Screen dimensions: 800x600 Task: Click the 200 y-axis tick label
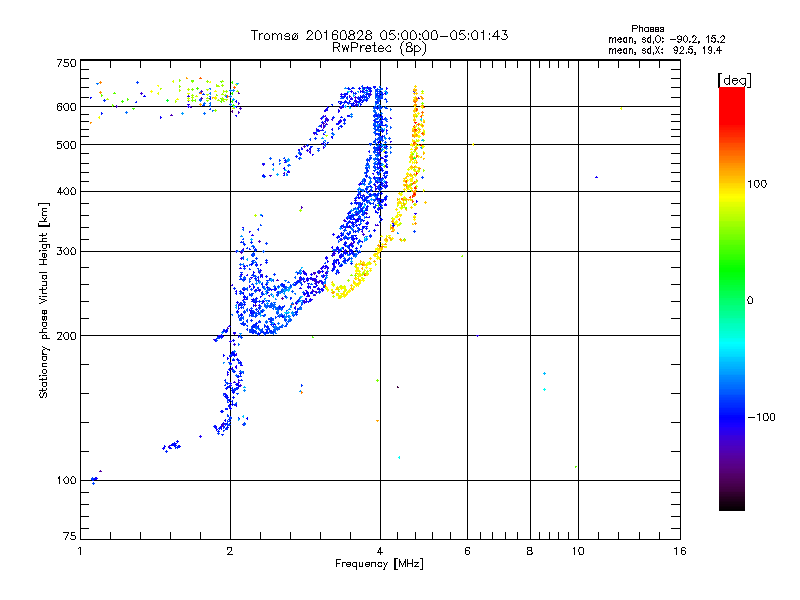click(x=67, y=335)
